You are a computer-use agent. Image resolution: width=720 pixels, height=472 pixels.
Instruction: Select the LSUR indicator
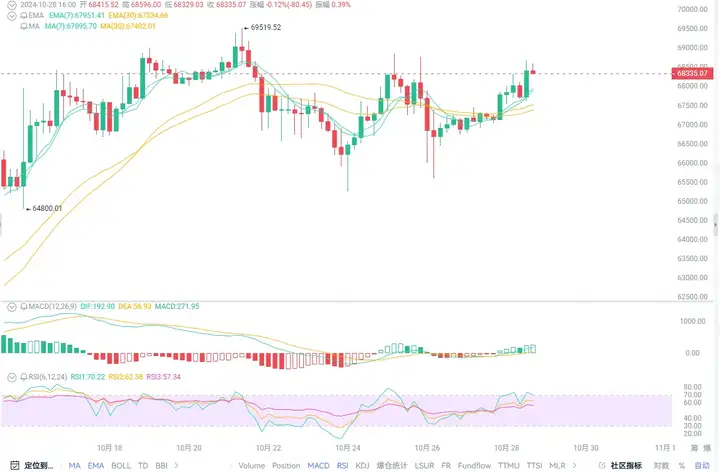(424, 466)
